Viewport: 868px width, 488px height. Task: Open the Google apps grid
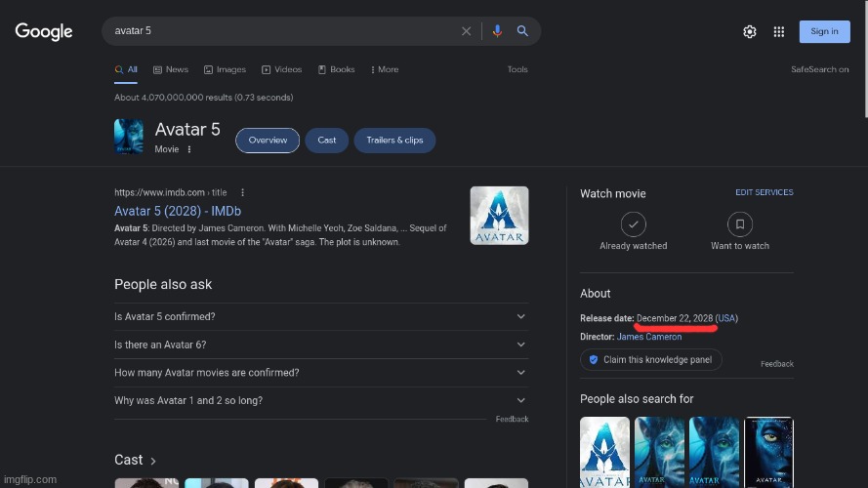pos(779,31)
